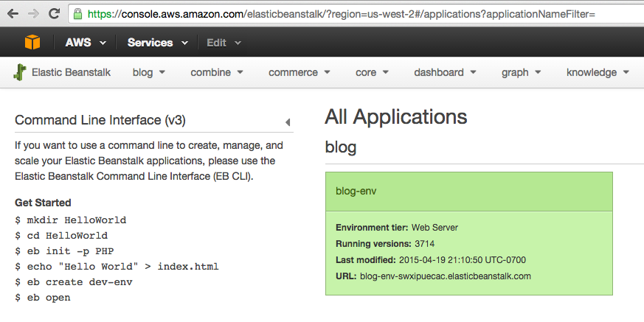Expand the combine application dropdown
Viewport: 644px width, 322px height.
click(x=217, y=72)
